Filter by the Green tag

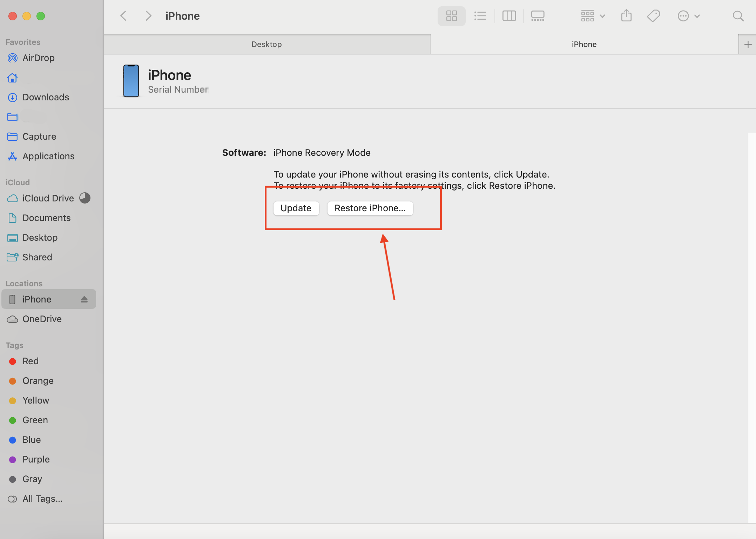(x=49, y=420)
